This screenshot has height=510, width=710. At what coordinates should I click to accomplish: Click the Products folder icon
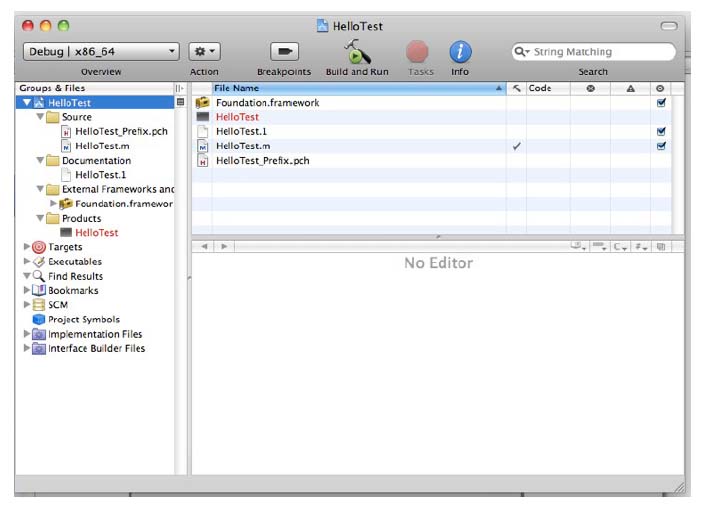pos(53,219)
